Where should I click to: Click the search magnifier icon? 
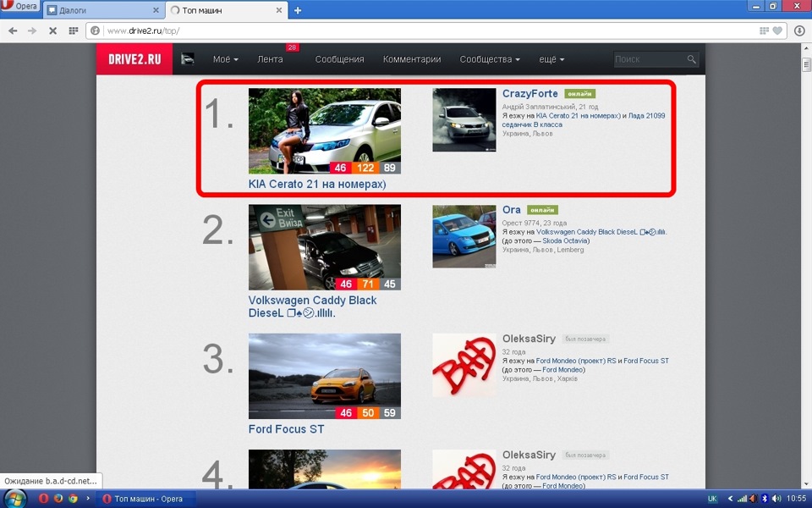point(691,59)
